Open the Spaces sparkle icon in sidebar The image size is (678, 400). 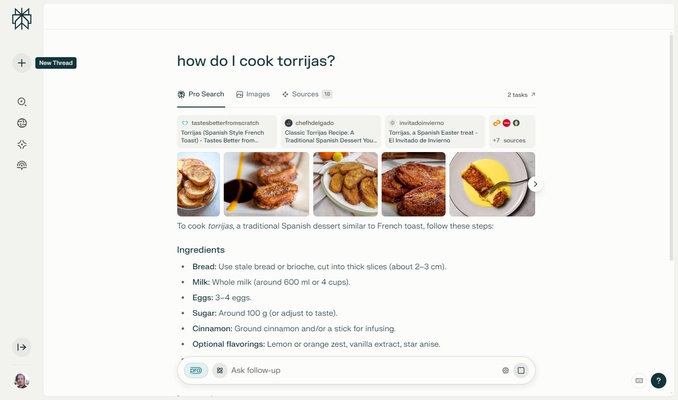pos(22,144)
